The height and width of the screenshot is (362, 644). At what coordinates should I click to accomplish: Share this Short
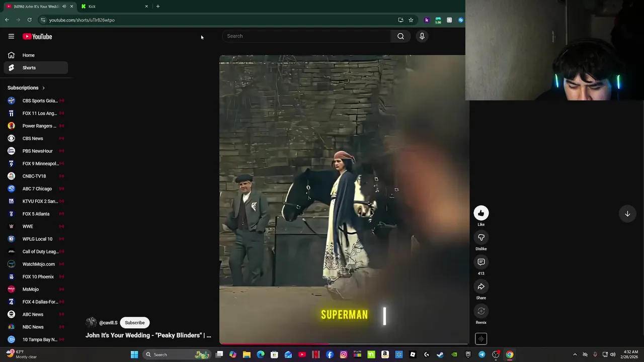[481, 287]
